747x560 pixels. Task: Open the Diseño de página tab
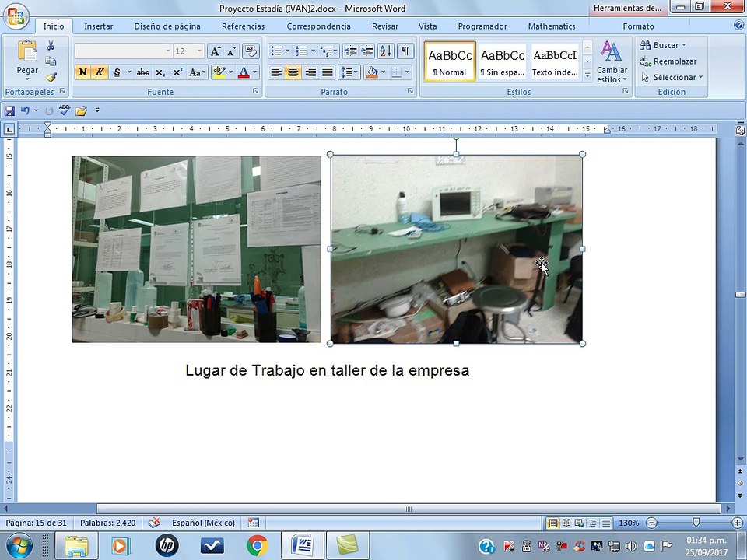167,26
